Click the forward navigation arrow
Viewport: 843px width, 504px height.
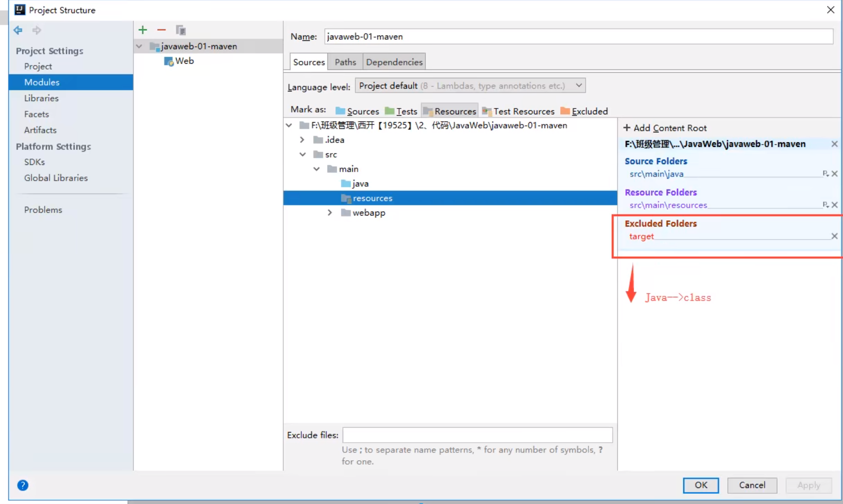[37, 30]
